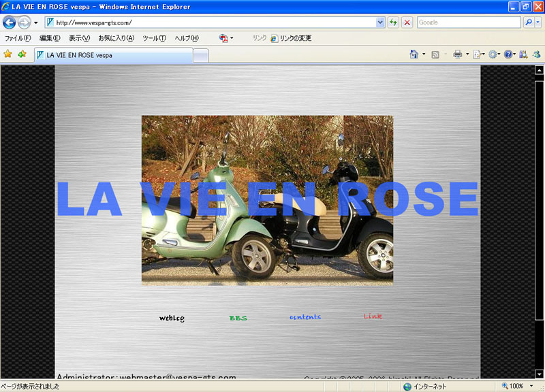Click the photo of two Vespa scooters
Viewport: 545px width, 392px height.
(x=267, y=200)
